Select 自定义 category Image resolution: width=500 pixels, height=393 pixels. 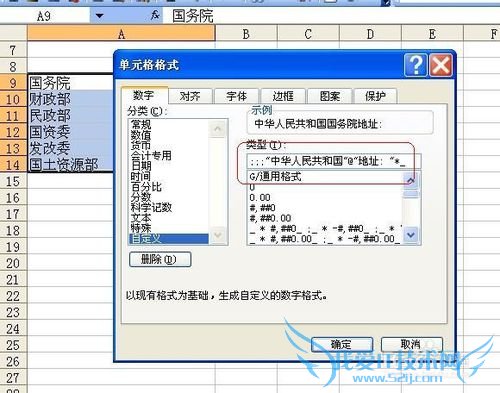coord(169,239)
